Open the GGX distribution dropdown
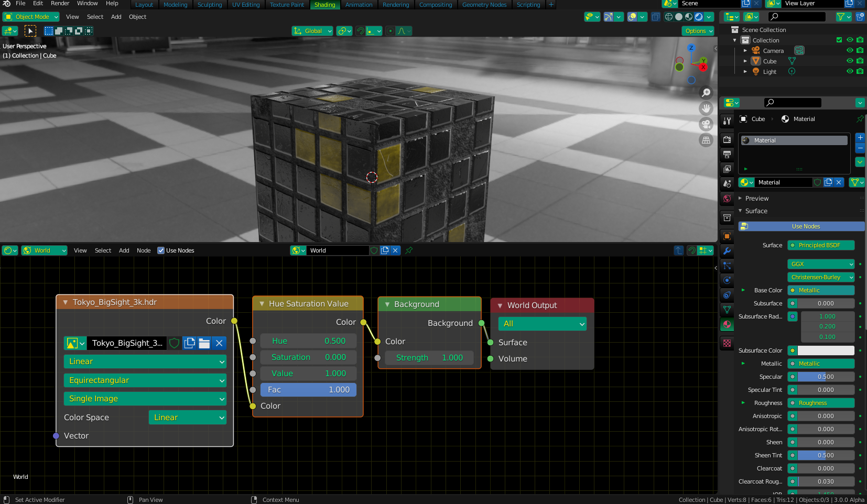Viewport: 867px width, 504px height. click(x=821, y=264)
